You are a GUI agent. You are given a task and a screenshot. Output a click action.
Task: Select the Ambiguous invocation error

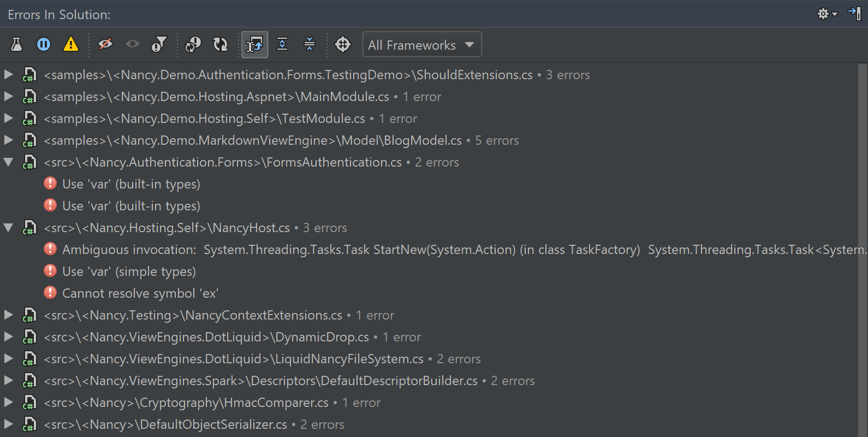tap(429, 250)
